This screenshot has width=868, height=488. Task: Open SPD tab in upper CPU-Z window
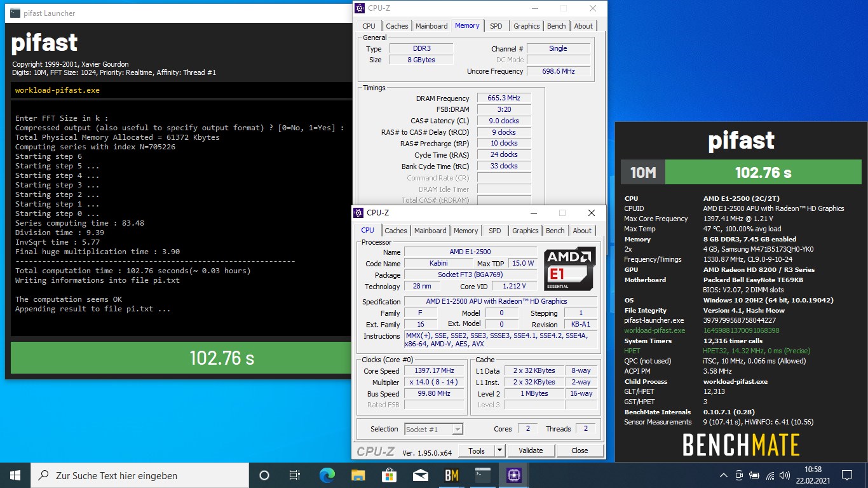pyautogui.click(x=496, y=26)
